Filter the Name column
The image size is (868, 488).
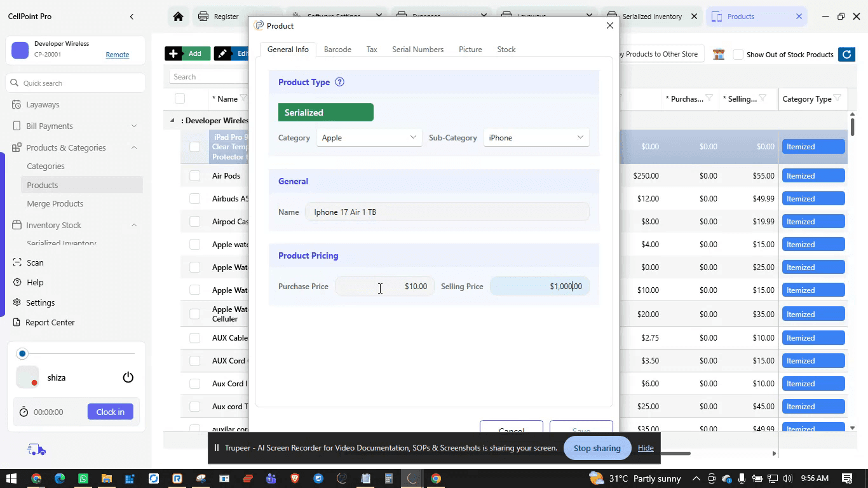[243, 98]
